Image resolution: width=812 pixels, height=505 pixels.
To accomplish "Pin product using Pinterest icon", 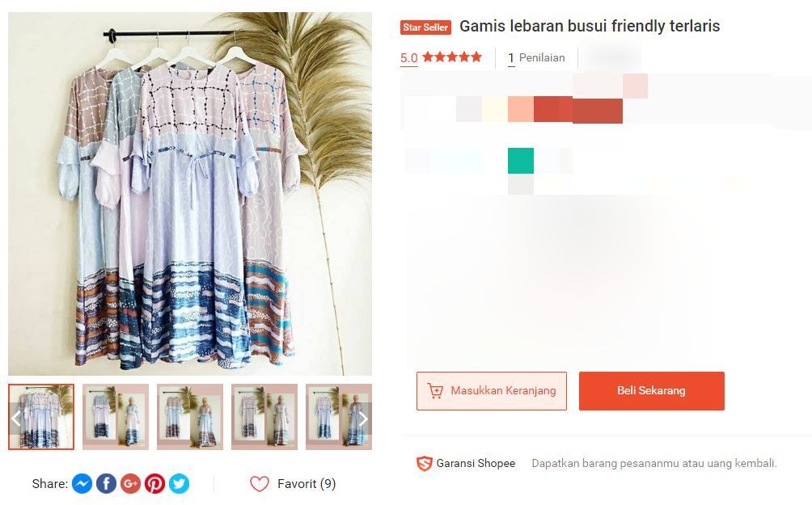I will [x=154, y=483].
